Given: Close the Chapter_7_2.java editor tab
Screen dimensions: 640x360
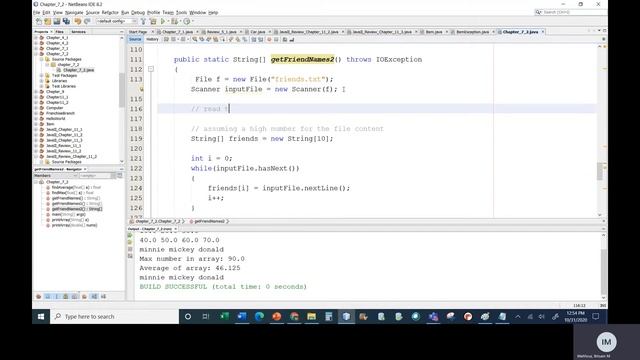Looking at the screenshot, I should (x=543, y=31).
